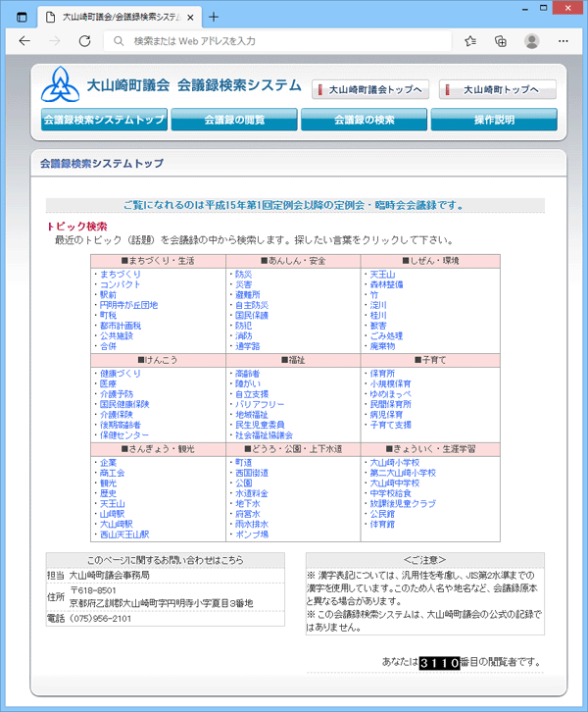Search topic 合併
Image resolution: width=588 pixels, height=712 pixels.
pyautogui.click(x=108, y=346)
